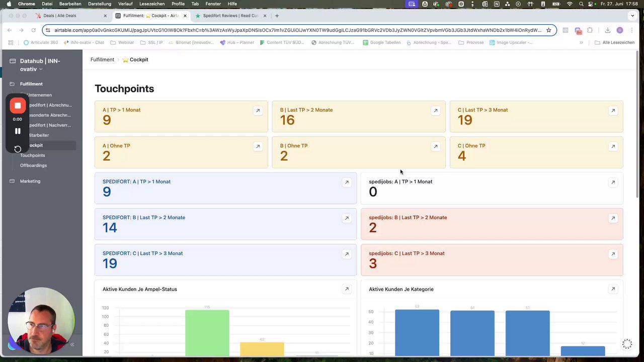Open a new browser tab
Viewport: 644px width, 362px height.
point(277,16)
